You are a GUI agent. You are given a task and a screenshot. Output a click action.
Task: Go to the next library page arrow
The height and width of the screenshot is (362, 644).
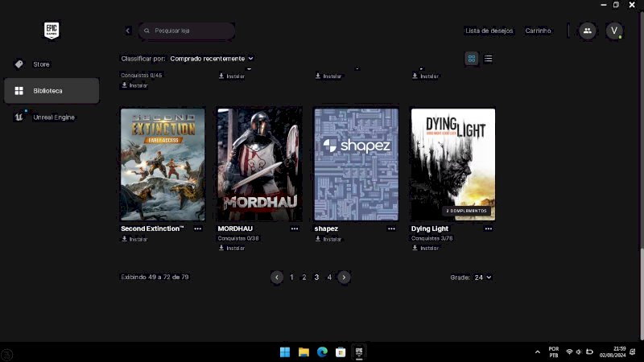click(345, 277)
